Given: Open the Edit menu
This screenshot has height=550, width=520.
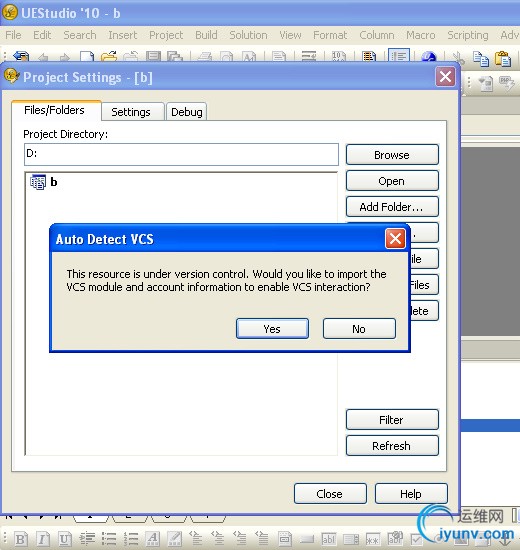Looking at the screenshot, I should (42, 35).
